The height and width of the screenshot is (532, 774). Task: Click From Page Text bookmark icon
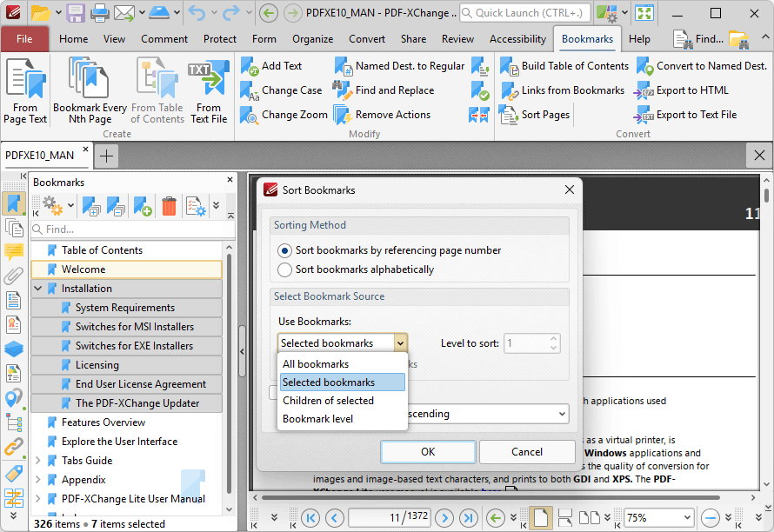pos(25,91)
